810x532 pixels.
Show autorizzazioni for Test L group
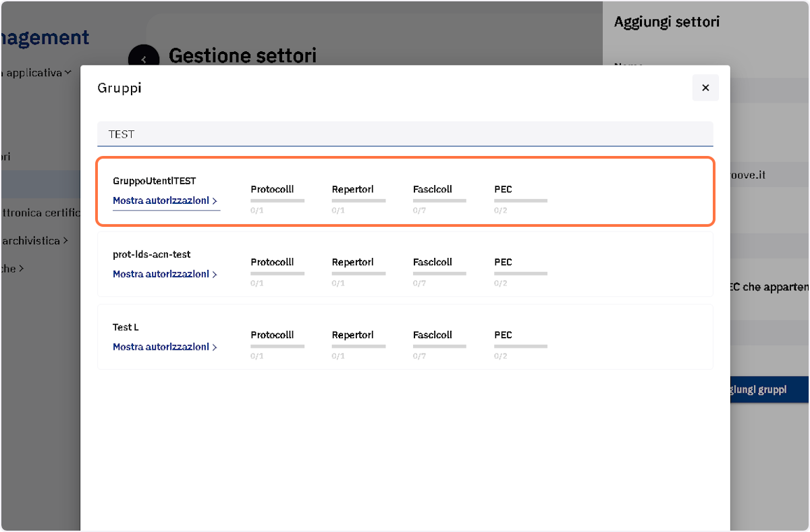(165, 347)
